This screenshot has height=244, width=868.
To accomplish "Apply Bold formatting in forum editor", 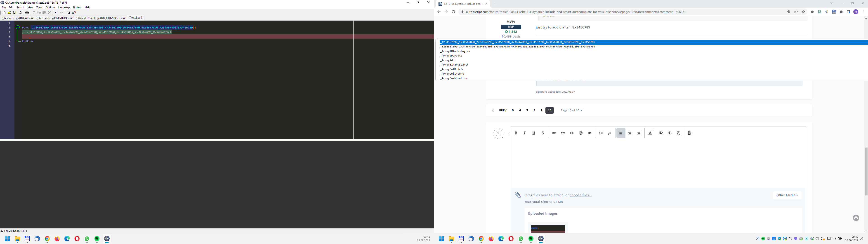I will coord(516,133).
